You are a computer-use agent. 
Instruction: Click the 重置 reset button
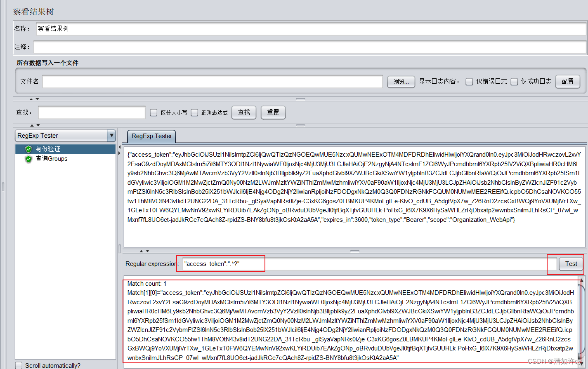click(273, 112)
